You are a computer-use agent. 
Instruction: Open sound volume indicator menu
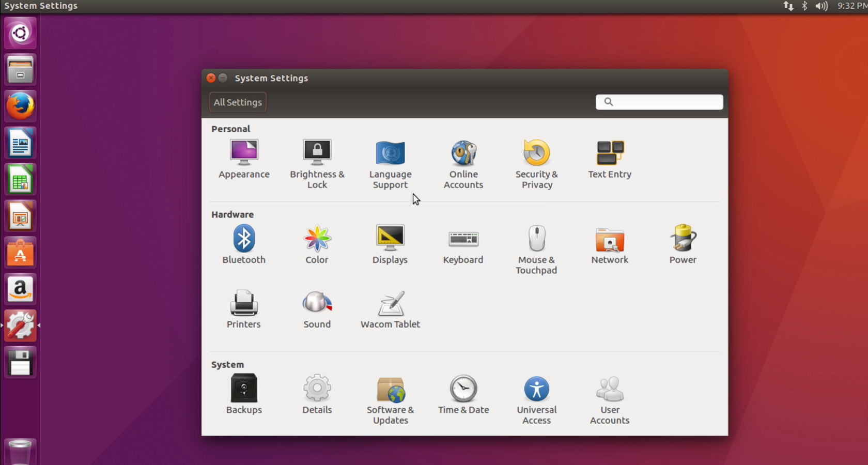(x=822, y=6)
